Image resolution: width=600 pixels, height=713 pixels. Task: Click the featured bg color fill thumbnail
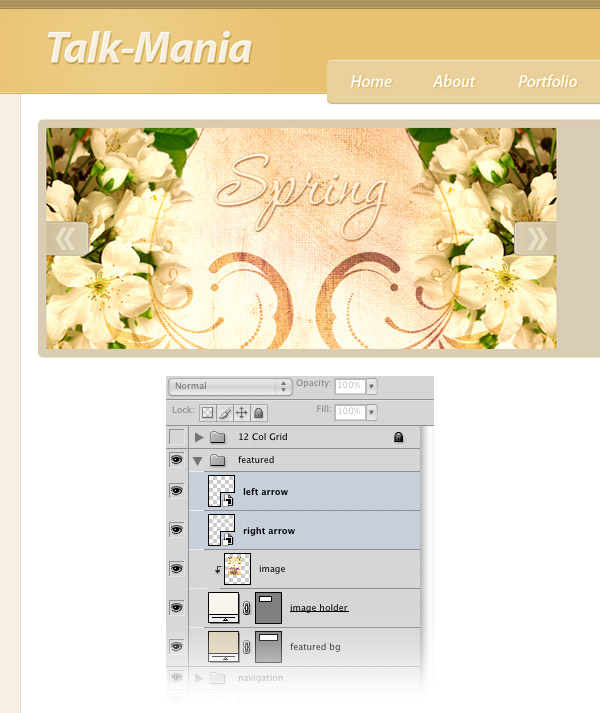(223, 646)
